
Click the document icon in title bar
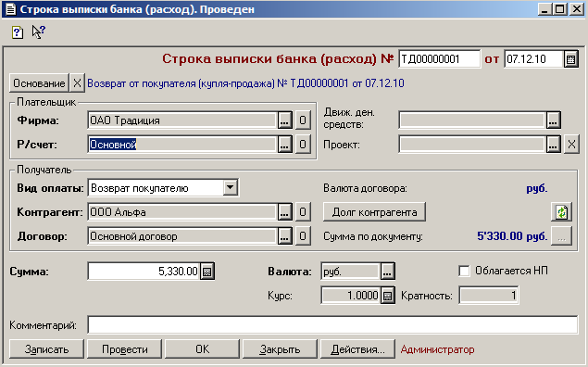[x=10, y=9]
